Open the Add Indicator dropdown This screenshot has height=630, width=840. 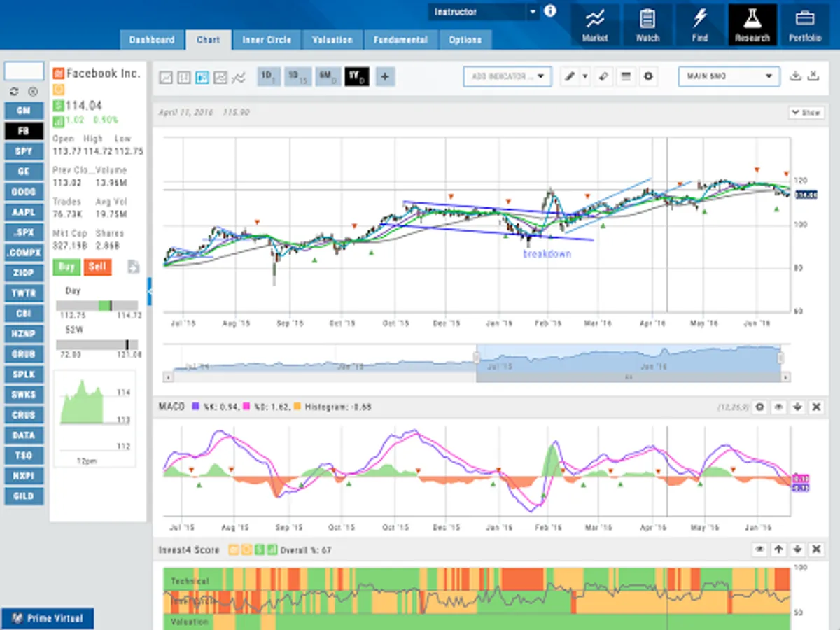[x=507, y=77]
